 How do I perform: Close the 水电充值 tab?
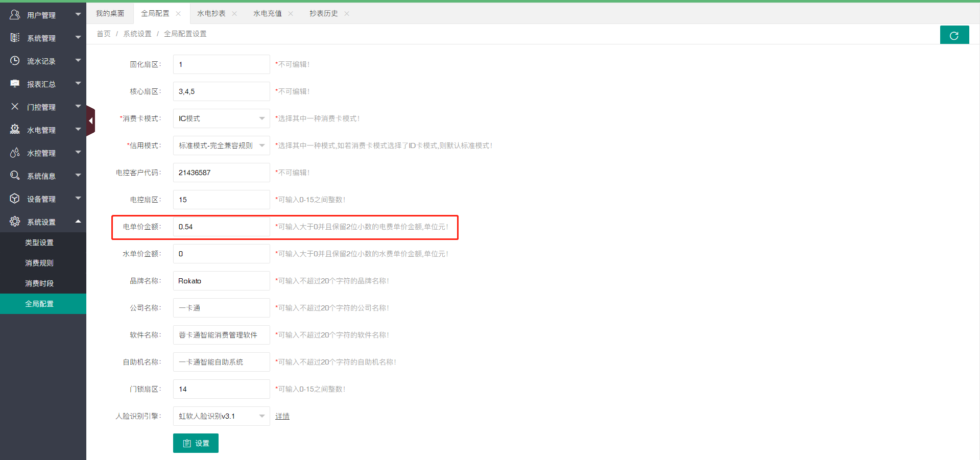[291, 14]
